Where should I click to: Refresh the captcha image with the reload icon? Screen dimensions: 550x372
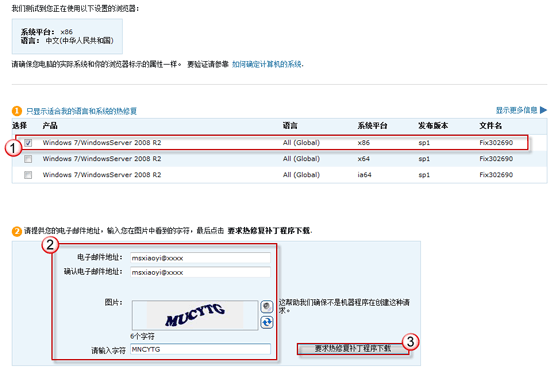click(267, 322)
